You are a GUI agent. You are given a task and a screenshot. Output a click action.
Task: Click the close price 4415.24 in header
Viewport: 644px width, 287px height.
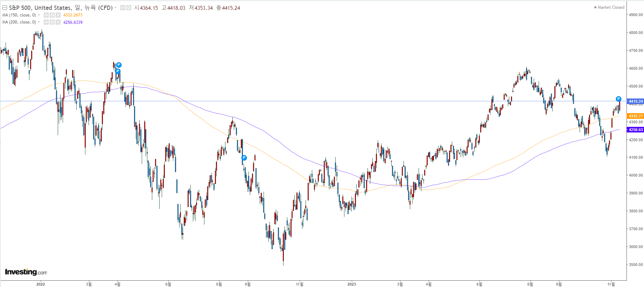pos(231,8)
